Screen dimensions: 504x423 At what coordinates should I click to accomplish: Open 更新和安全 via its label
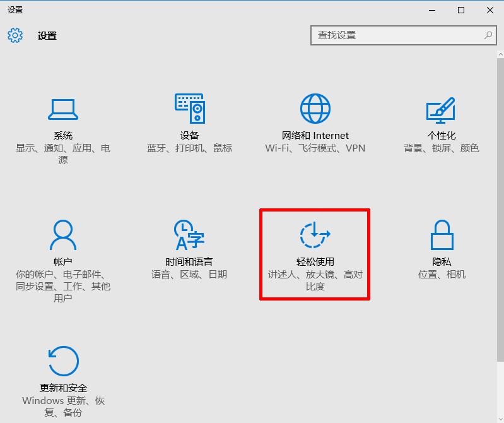click(63, 388)
